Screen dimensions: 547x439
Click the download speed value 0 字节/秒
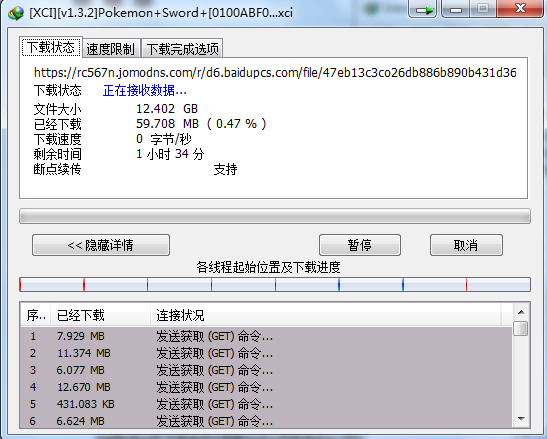[x=164, y=139]
